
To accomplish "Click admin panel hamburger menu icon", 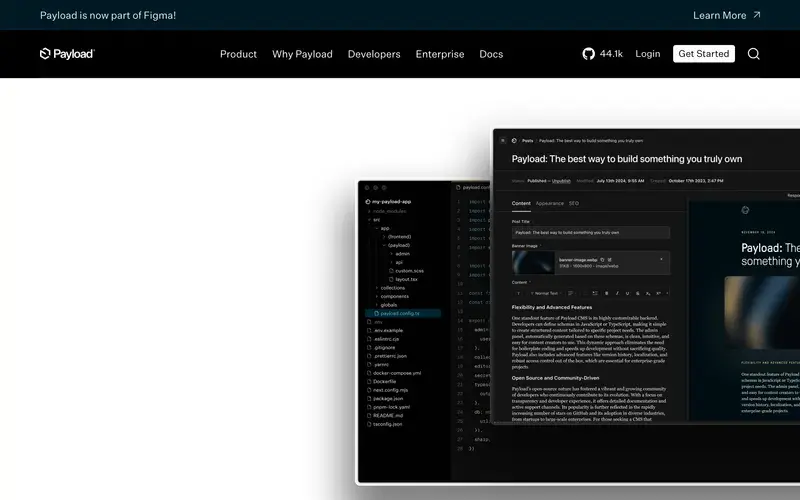I will pyautogui.click(x=503, y=140).
